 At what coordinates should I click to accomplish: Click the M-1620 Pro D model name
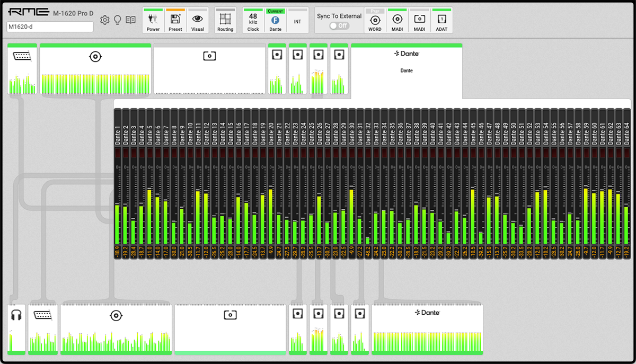[x=73, y=13]
